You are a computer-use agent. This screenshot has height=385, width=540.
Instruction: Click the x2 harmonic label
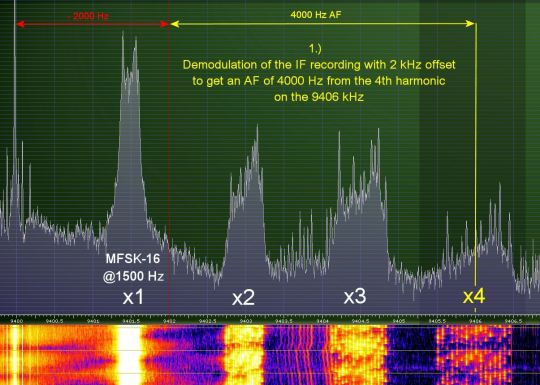(x=243, y=298)
